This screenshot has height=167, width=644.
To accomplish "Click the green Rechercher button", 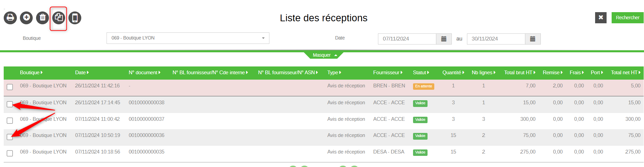I will (x=627, y=18).
